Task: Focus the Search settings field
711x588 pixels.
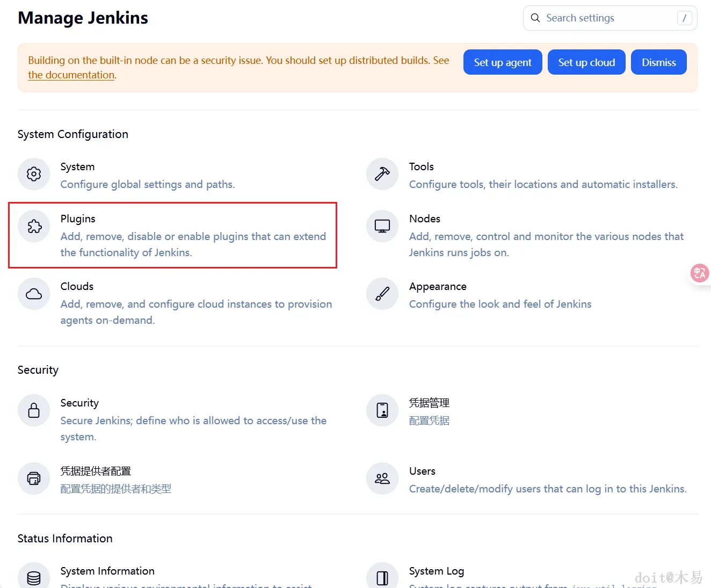Action: pyautogui.click(x=610, y=18)
